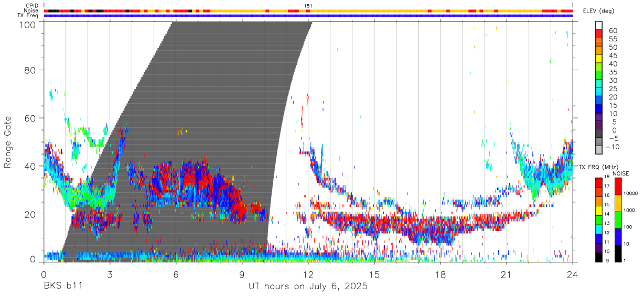Image resolution: width=644 pixels, height=297 pixels.
Task: Click the 11 label on TX FRQ scale
Action: click(x=606, y=242)
